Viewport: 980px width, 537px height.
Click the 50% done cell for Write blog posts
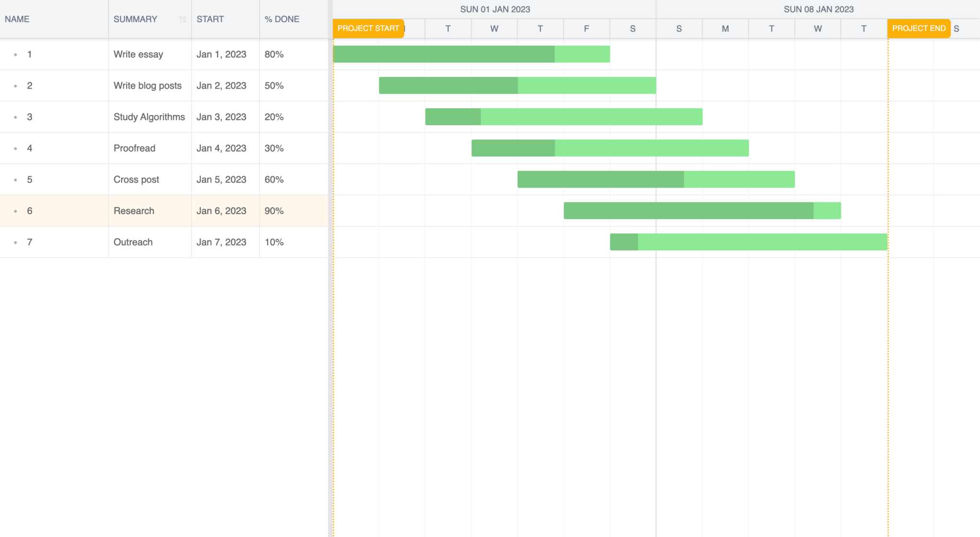pyautogui.click(x=274, y=85)
